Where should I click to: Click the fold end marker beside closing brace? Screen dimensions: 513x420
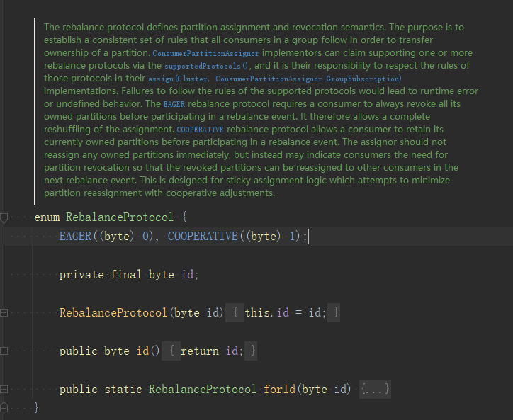click(x=4, y=407)
